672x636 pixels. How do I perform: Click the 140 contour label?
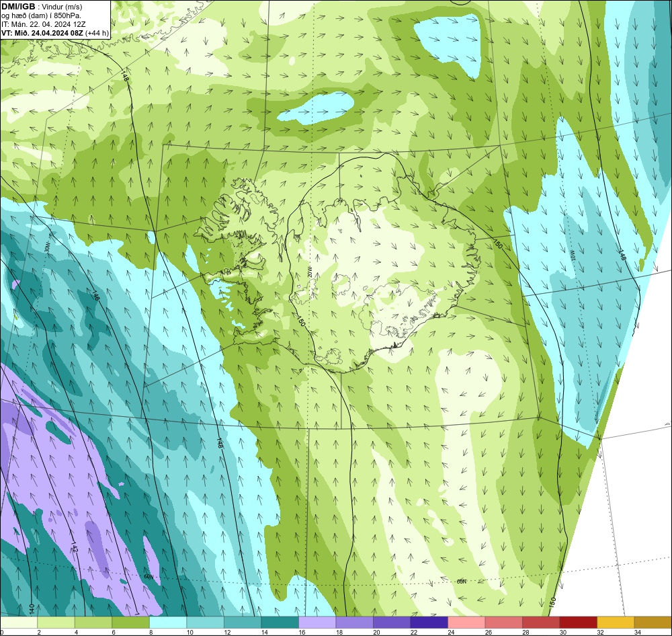(32, 608)
